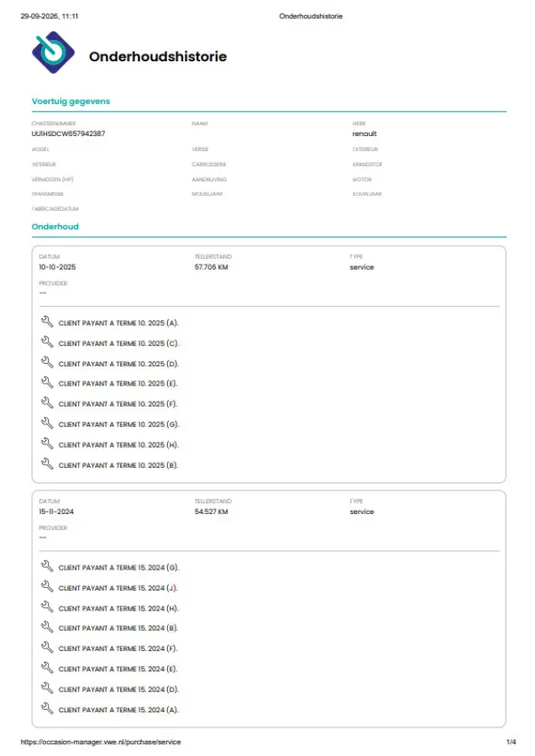Click wrench icon beside TERME 10. 2025 (G)
The height and width of the screenshot is (756, 535).
(x=47, y=423)
